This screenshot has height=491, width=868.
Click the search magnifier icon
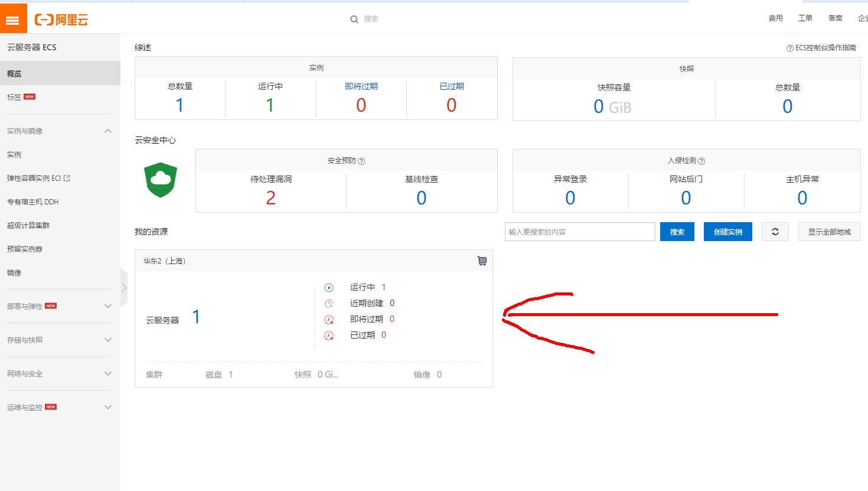354,19
